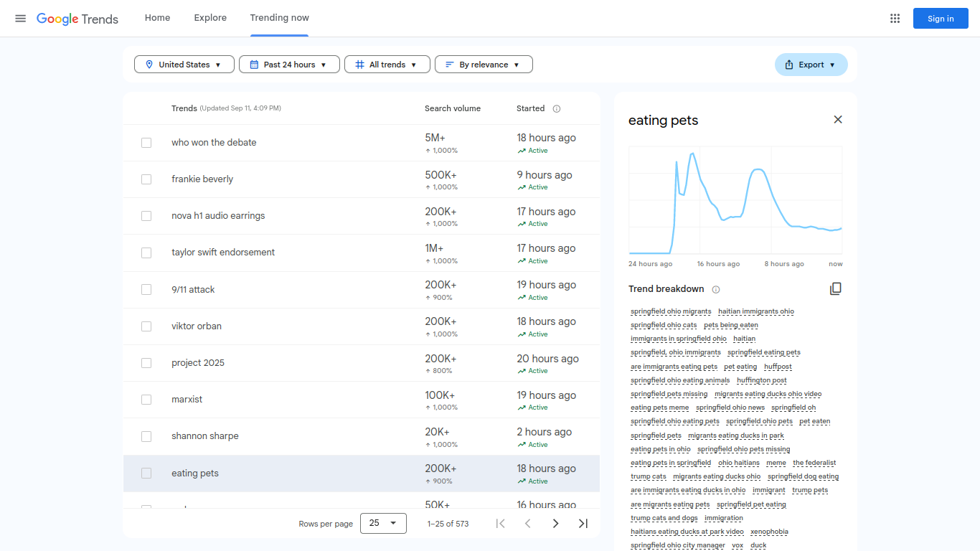This screenshot has width=980, height=551.
Task: Tick the taylor swift endorsement checkbox
Action: click(x=146, y=253)
